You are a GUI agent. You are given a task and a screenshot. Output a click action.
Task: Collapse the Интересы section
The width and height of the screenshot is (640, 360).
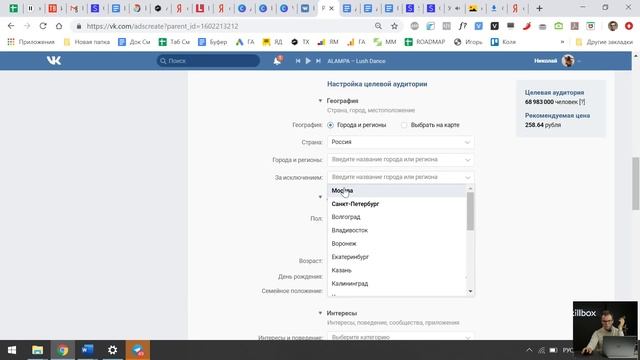[x=320, y=313]
